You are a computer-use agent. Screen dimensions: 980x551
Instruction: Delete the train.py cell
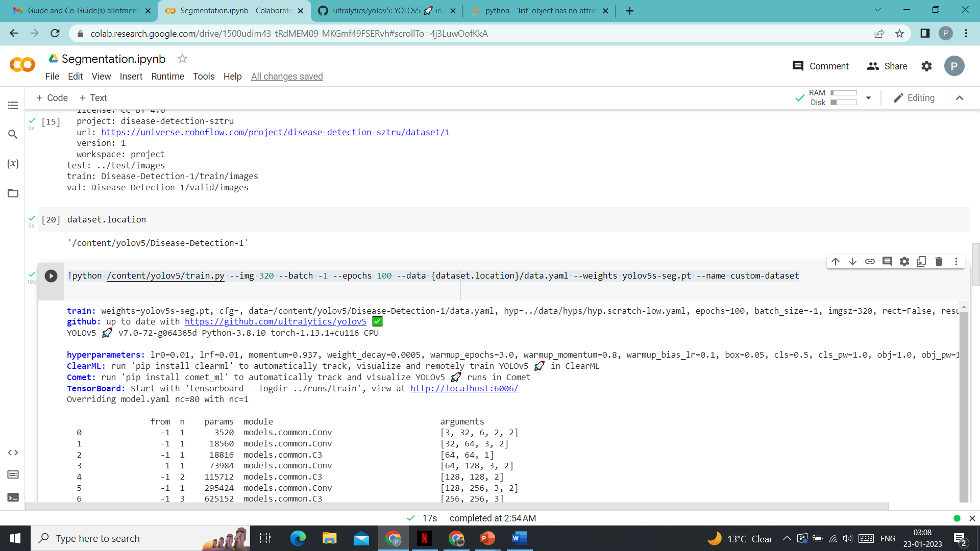939,261
